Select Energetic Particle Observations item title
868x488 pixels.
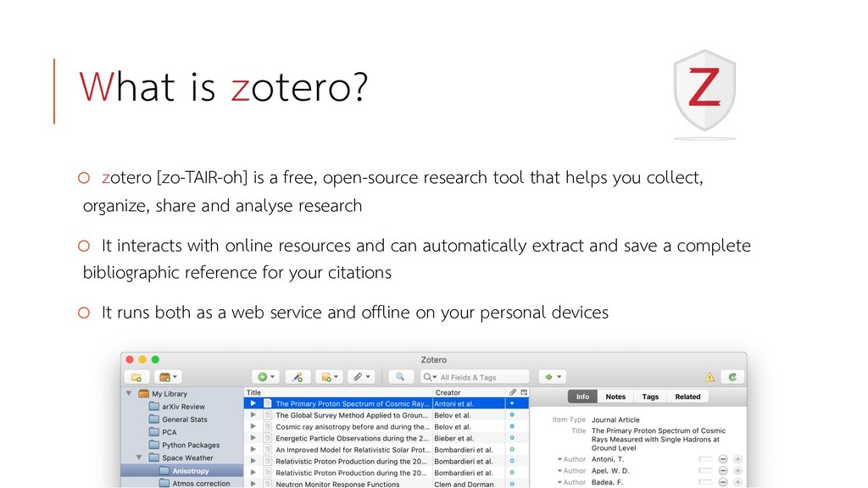[352, 438]
